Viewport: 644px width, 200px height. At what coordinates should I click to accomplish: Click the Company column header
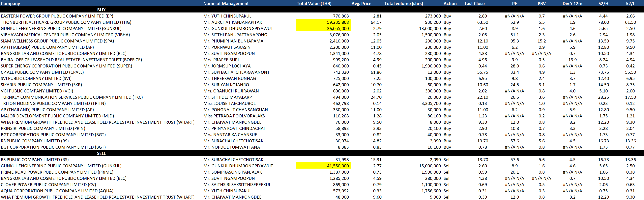10,3
